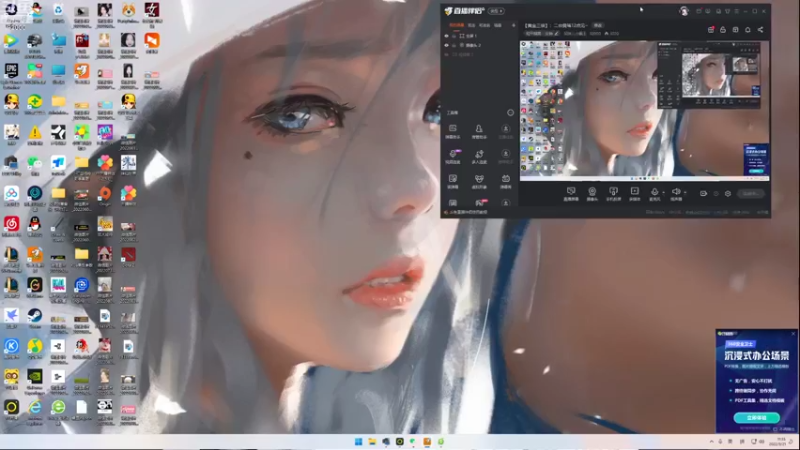Open the Steam desktop icon

35,318
